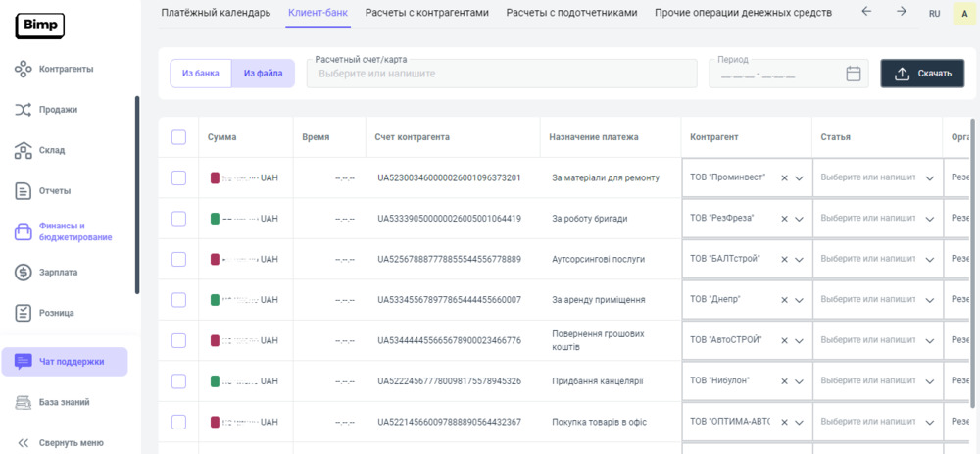Check the row for ТОВ "Проминвест"

click(178, 177)
